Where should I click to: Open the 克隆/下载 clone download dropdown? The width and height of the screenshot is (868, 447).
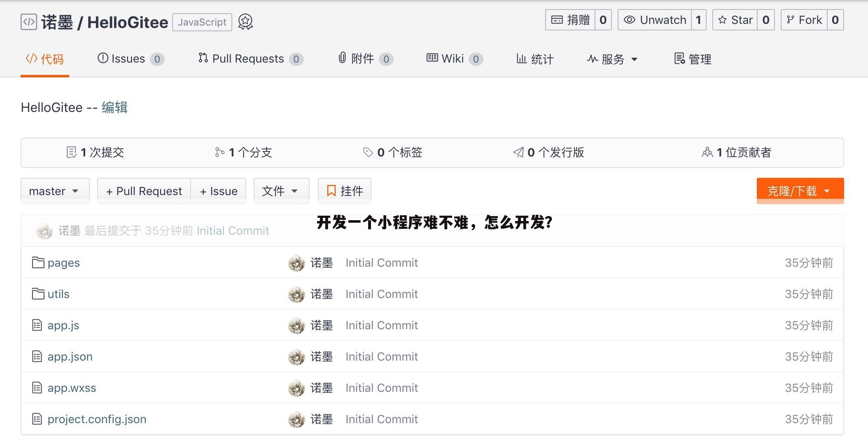[x=800, y=191]
